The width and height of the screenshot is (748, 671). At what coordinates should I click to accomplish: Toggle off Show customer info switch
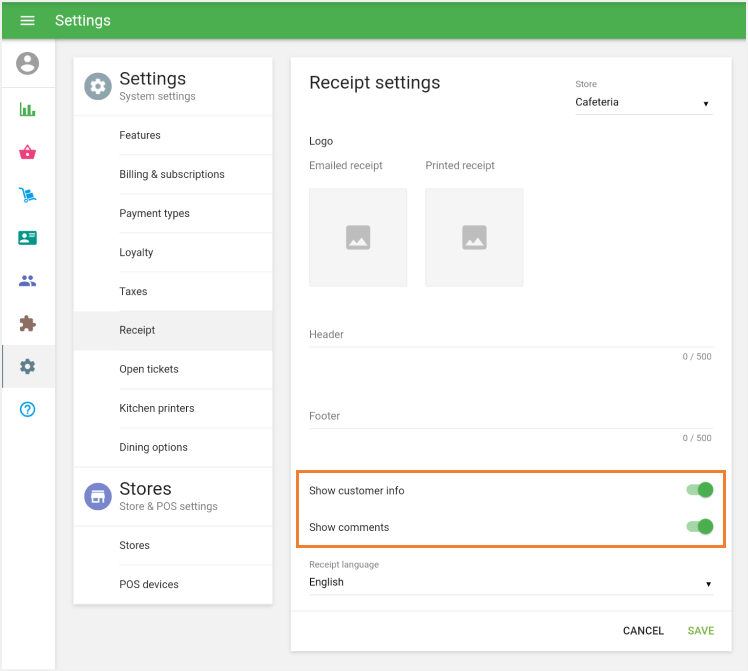coord(700,490)
